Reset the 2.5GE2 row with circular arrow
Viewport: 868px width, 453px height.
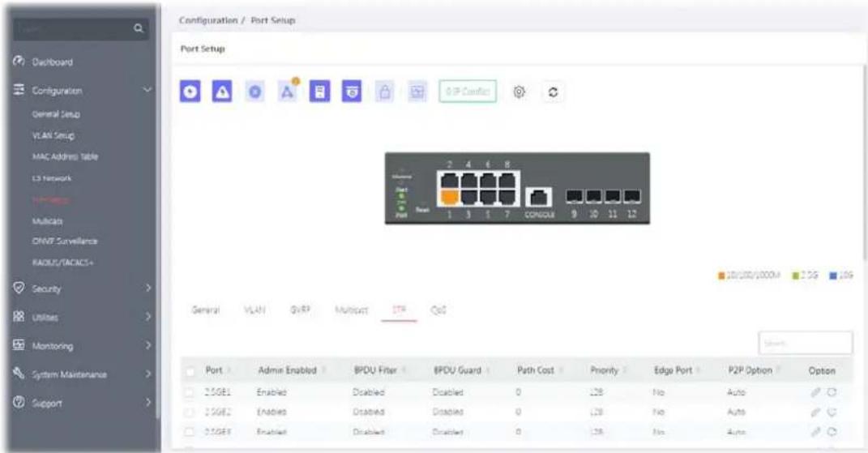[832, 412]
